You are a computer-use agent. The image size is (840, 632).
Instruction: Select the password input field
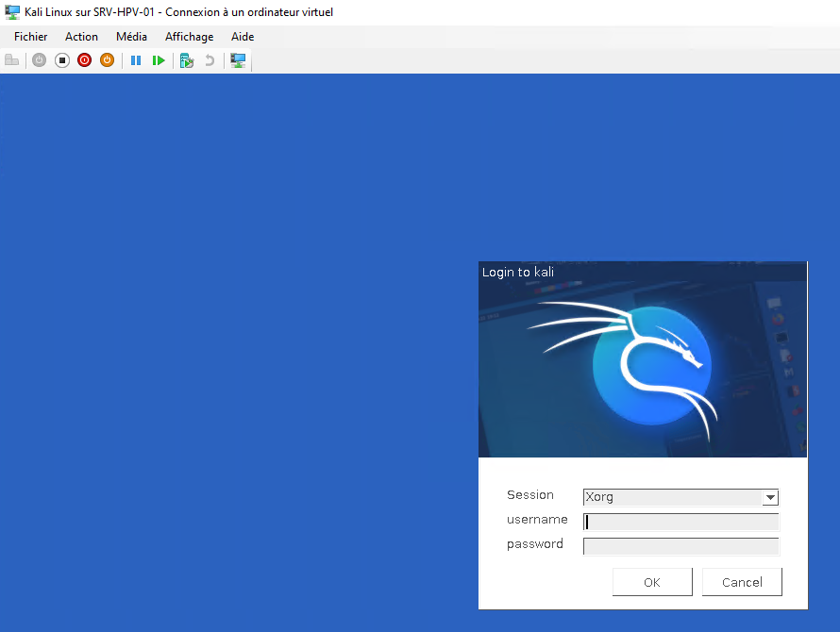pyautogui.click(x=680, y=546)
